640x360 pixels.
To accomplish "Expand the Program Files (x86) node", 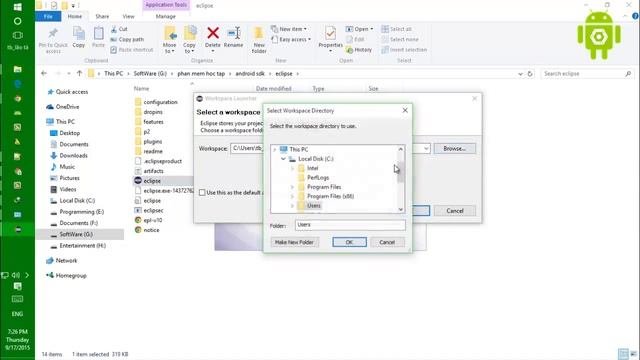I will tap(292, 196).
